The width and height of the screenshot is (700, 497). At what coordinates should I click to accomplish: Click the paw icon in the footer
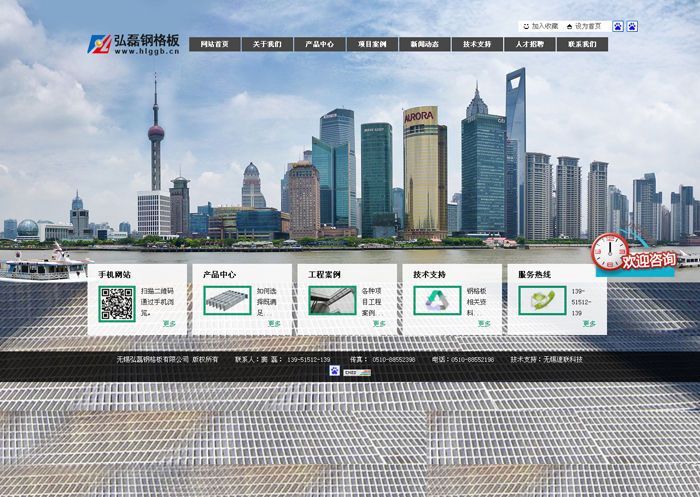point(334,371)
